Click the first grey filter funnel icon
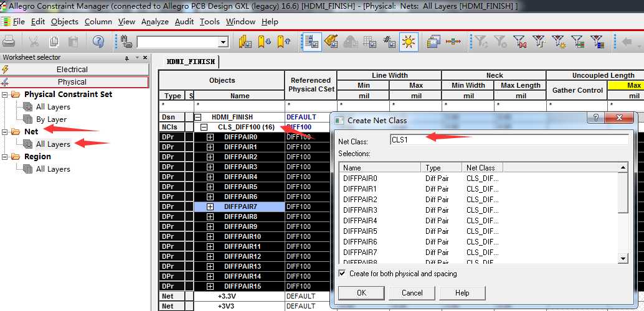 [481, 42]
